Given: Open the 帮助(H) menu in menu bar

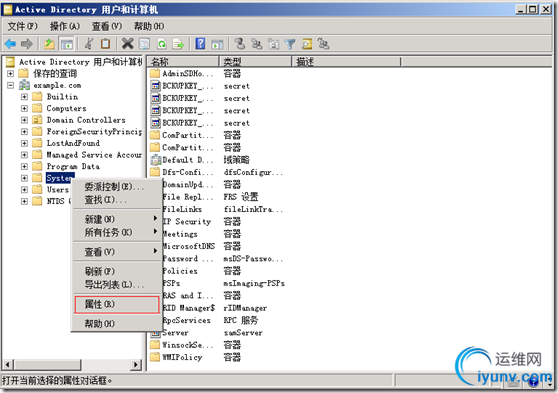Looking at the screenshot, I should tap(149, 26).
